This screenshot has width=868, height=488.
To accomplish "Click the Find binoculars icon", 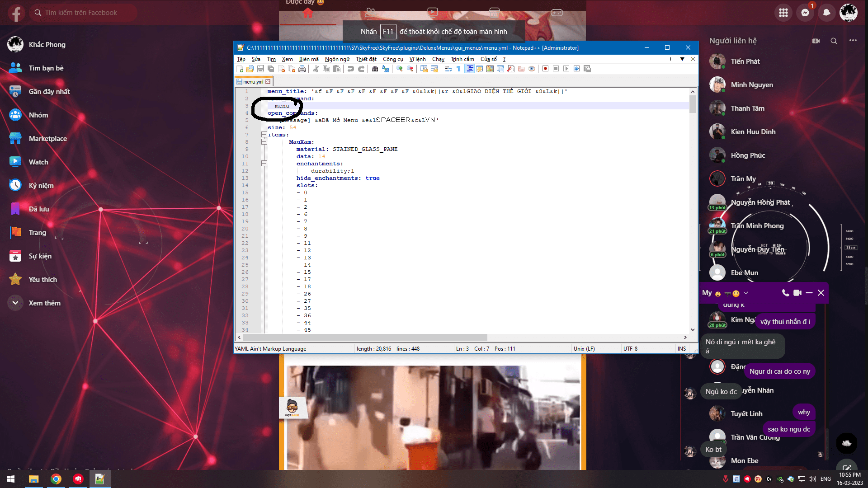I will pyautogui.click(x=375, y=69).
